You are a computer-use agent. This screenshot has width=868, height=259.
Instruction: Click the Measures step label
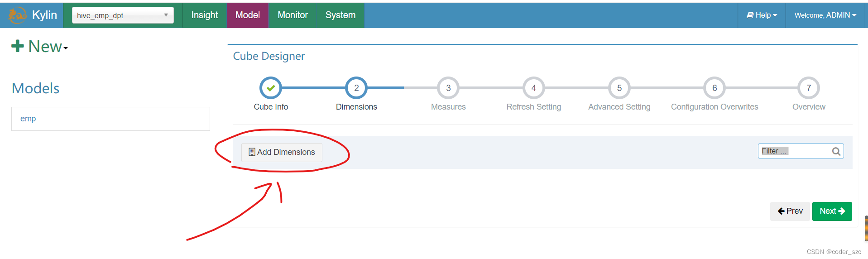pos(448,107)
